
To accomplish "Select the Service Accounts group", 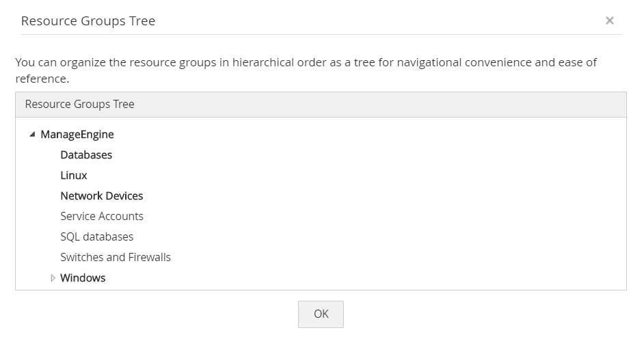I will pyautogui.click(x=102, y=217).
